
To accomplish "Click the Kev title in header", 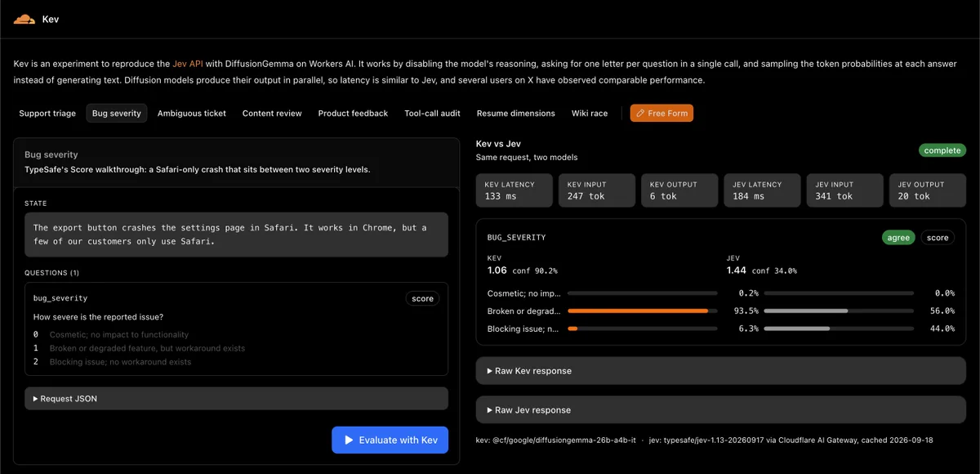I will (x=51, y=19).
